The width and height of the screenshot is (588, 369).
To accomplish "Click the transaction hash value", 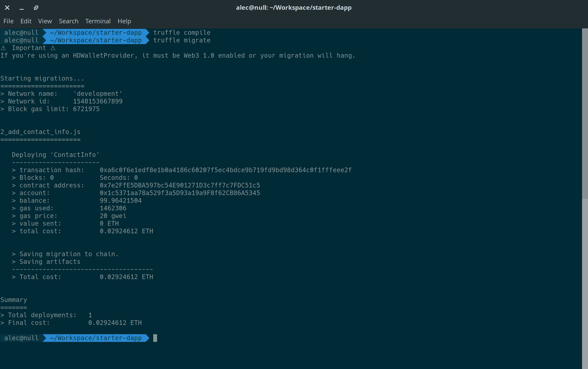I will pyautogui.click(x=225, y=170).
